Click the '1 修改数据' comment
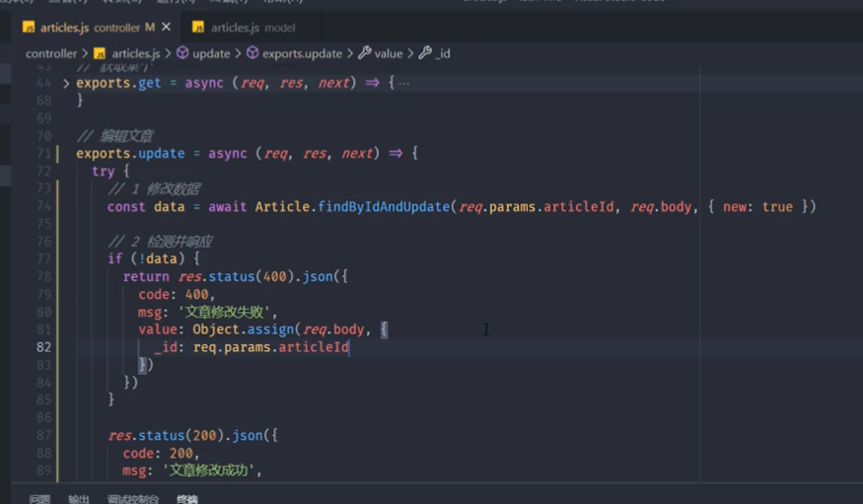Screen dimensions: 863x504 click(154, 188)
